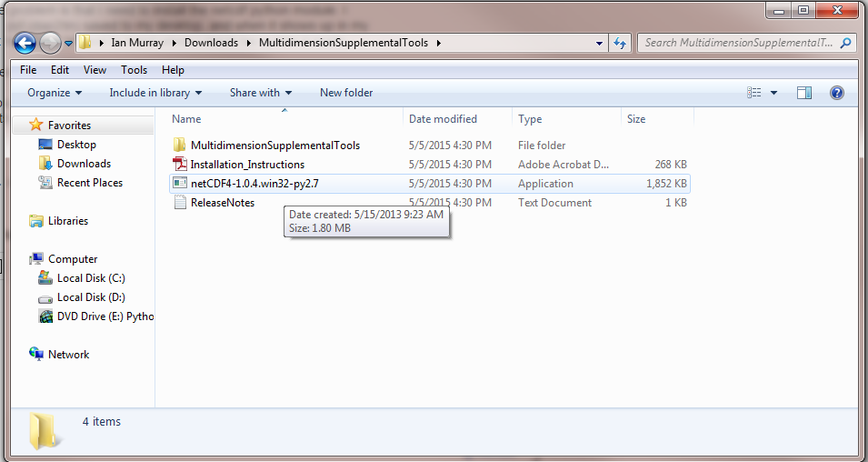The width and height of the screenshot is (868, 462).
Task: Toggle the preview pane icon
Action: click(804, 93)
